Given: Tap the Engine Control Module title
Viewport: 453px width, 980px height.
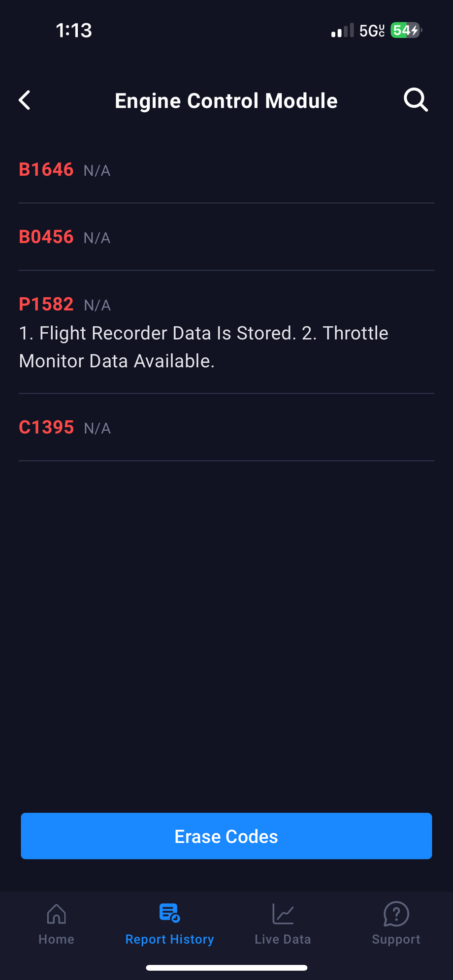Looking at the screenshot, I should [226, 101].
